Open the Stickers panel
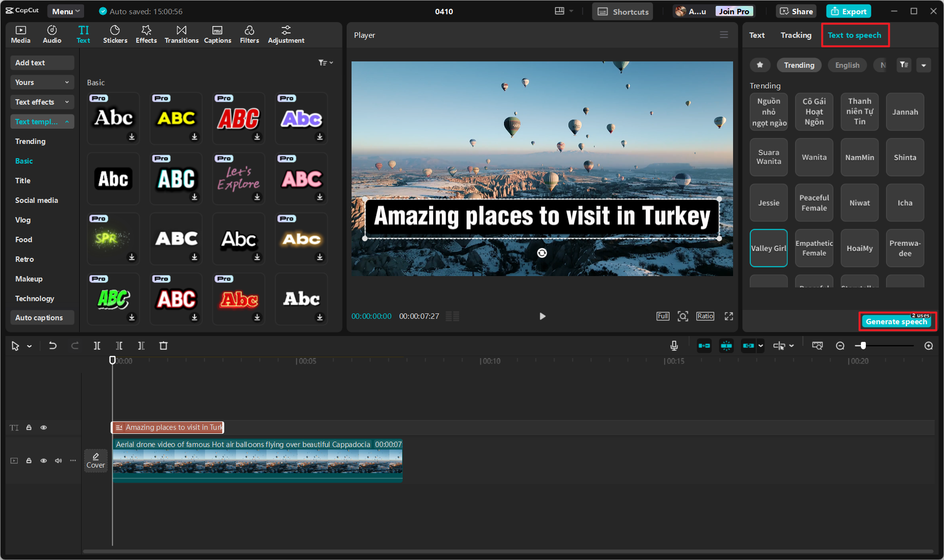Screen dimensions: 944x560 115,34
